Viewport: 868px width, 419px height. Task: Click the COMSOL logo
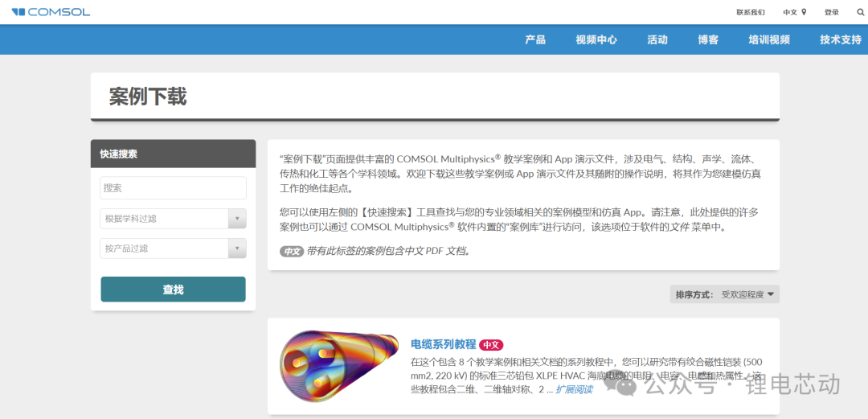pyautogui.click(x=51, y=11)
